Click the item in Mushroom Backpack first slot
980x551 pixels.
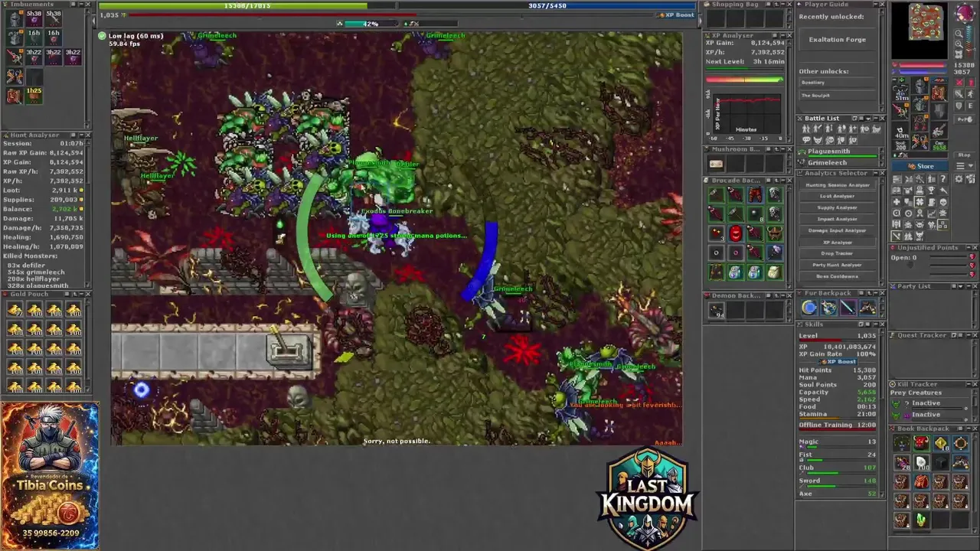(x=716, y=163)
